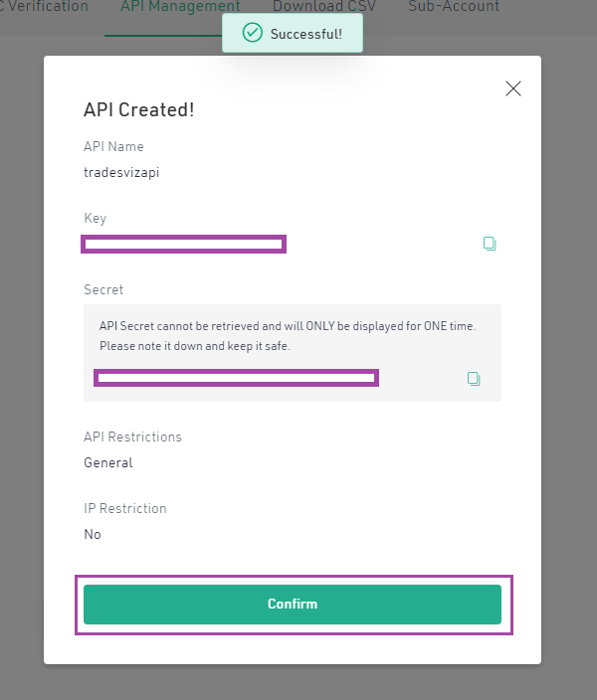Click the IP Restriction label
The height and width of the screenshot is (700, 597).
(125, 508)
